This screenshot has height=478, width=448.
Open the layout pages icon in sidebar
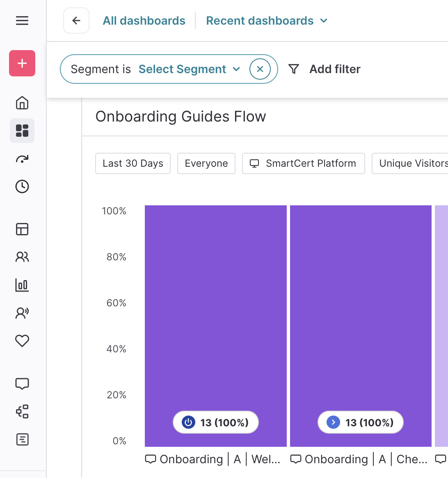click(22, 229)
